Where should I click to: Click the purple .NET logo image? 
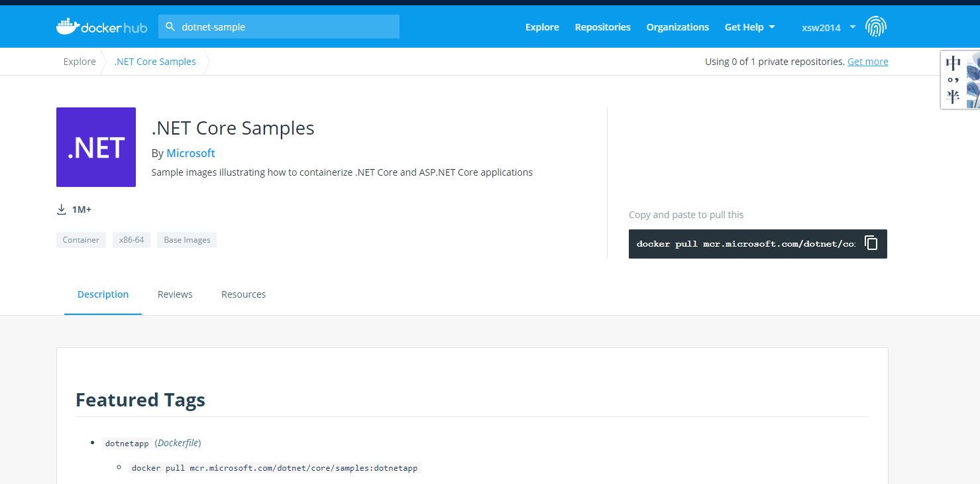(x=96, y=147)
